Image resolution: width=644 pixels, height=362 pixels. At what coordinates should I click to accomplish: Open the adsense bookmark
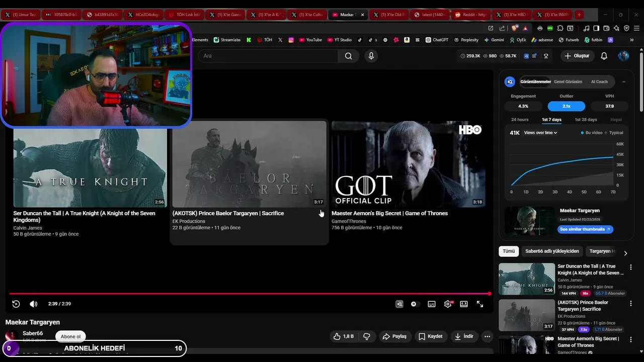pyautogui.click(x=541, y=40)
